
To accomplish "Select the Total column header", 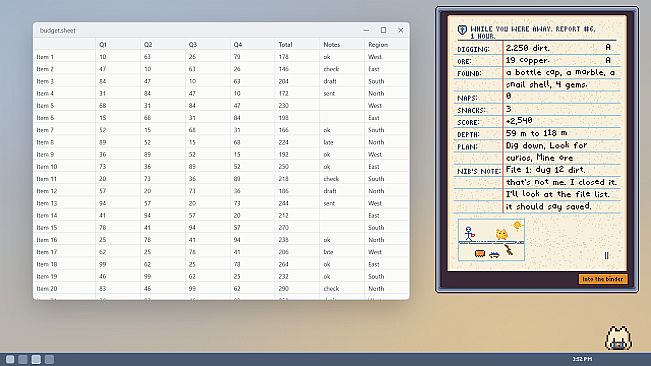I will [x=285, y=44].
